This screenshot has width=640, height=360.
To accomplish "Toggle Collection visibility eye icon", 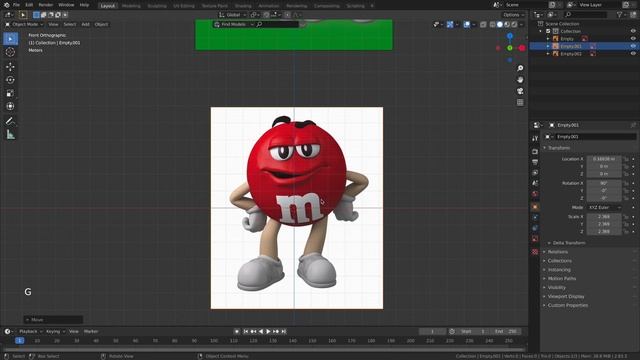I will point(633,31).
